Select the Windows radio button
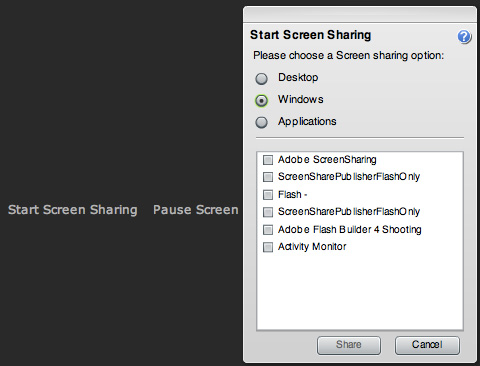This screenshot has height=366, width=480. click(x=261, y=100)
